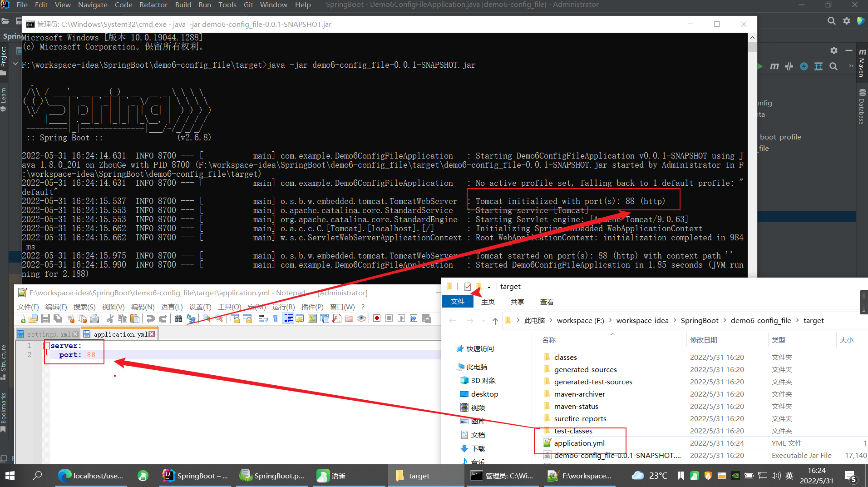Collapse fold marker beside 'server:' line

47,346
